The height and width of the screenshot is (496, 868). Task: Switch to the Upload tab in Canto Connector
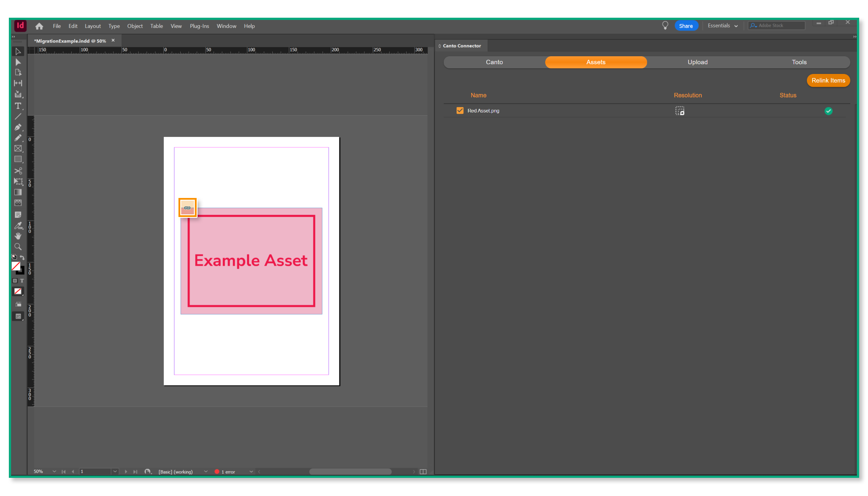point(697,62)
